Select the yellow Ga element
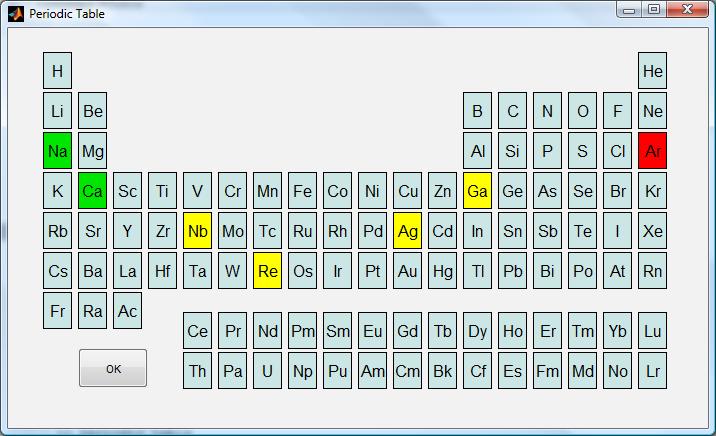 coord(477,190)
